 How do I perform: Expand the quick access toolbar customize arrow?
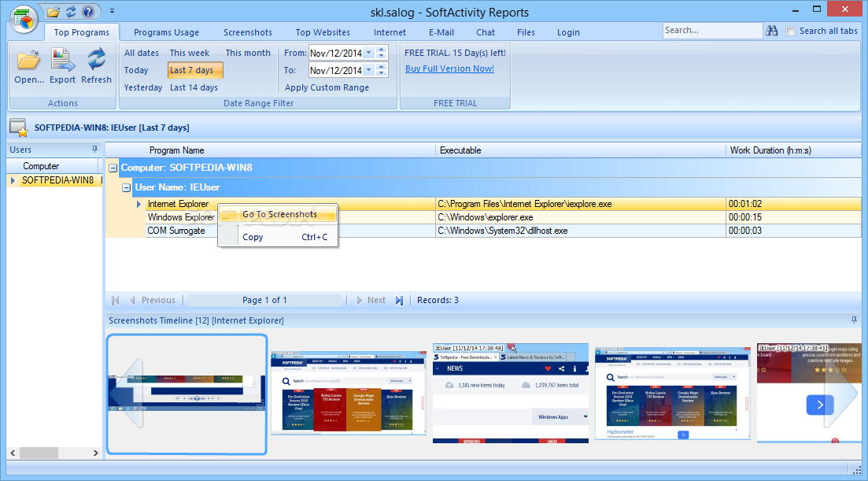point(112,11)
